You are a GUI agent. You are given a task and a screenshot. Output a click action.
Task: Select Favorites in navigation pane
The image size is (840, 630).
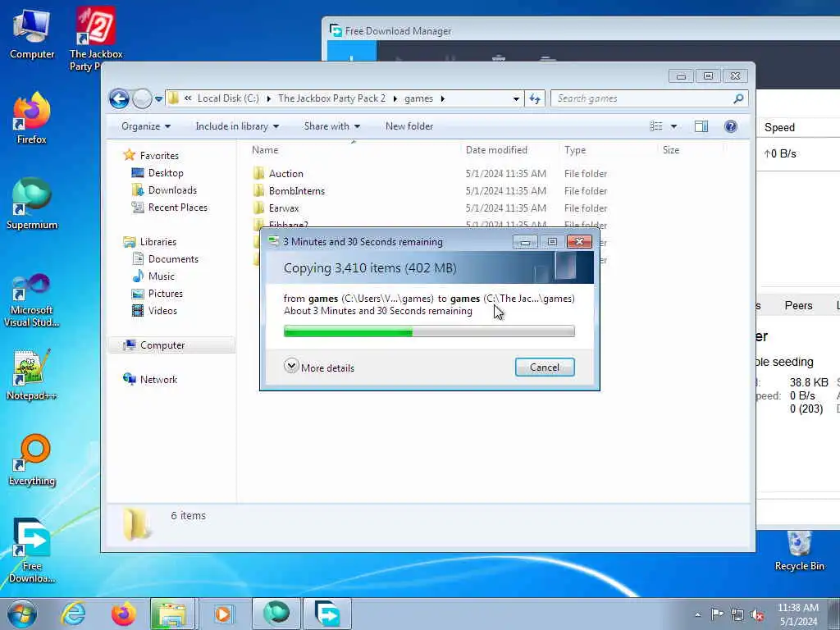[x=159, y=156]
